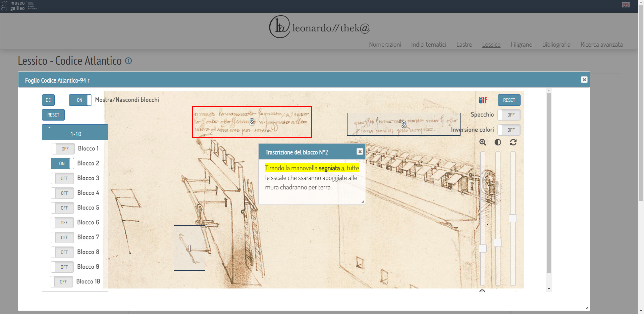
Task: Open Numerazioni menu
Action: pos(385,44)
